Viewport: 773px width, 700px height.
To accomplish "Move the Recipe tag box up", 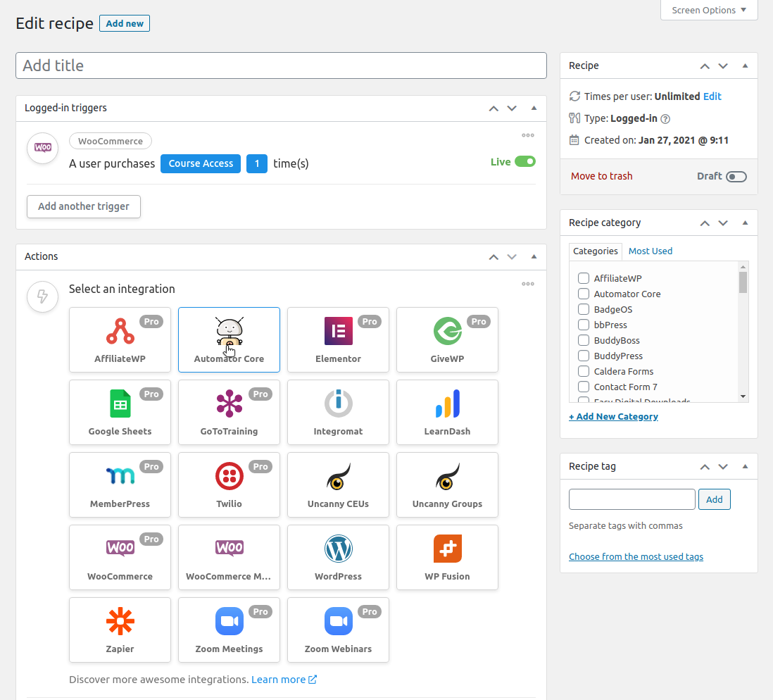I will tap(705, 467).
